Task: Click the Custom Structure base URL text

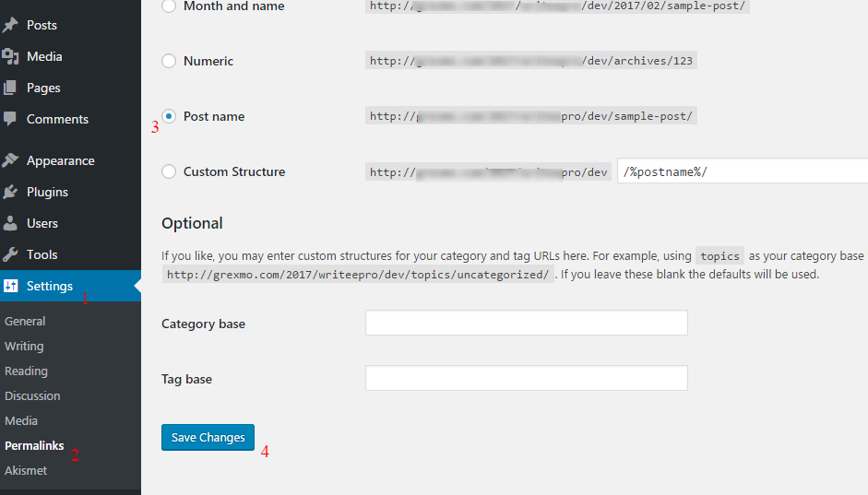Action: click(488, 172)
